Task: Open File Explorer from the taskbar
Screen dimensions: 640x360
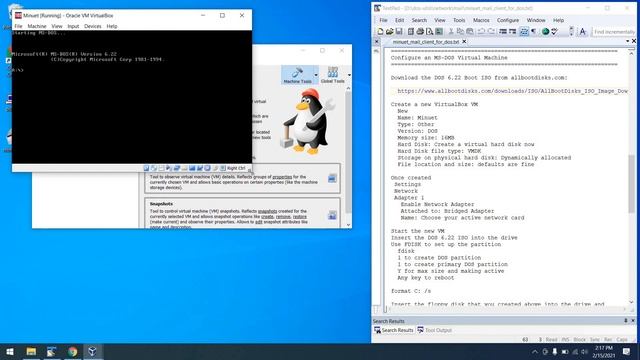Action: click(x=31, y=351)
